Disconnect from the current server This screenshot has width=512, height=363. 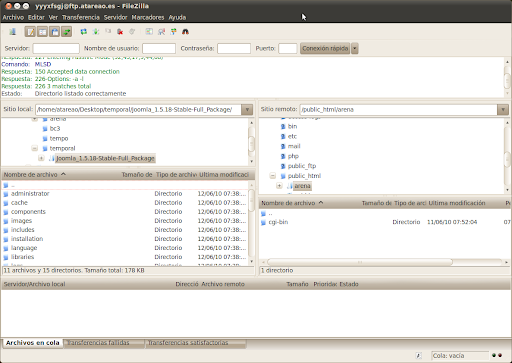(x=120, y=32)
